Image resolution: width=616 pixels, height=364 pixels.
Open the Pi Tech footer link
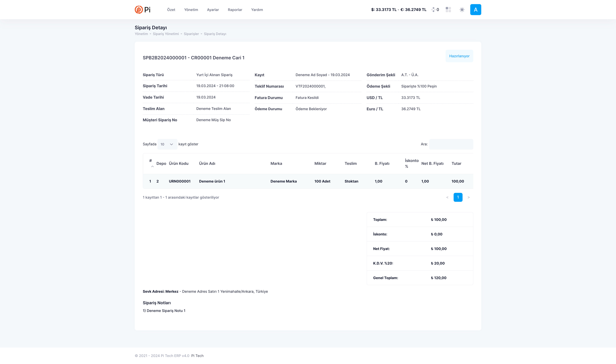coord(197,356)
